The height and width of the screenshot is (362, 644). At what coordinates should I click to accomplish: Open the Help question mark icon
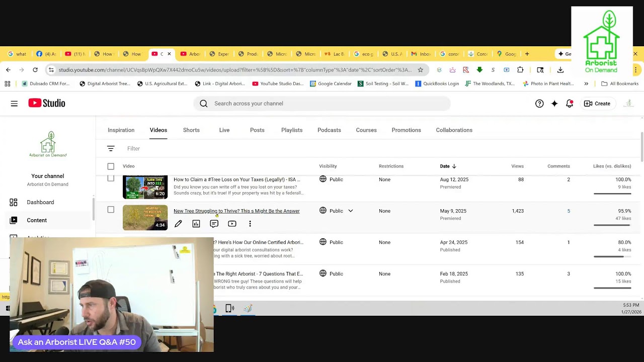[x=539, y=104]
